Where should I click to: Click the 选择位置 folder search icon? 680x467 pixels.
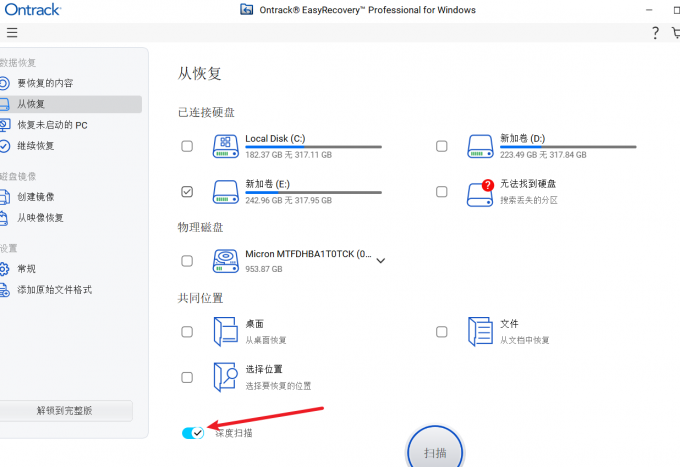click(226, 377)
